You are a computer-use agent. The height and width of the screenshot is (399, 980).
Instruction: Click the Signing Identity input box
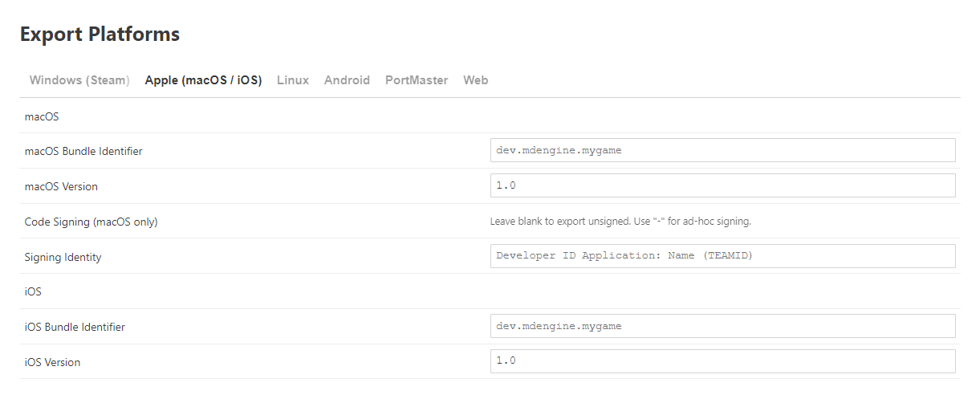(722, 256)
